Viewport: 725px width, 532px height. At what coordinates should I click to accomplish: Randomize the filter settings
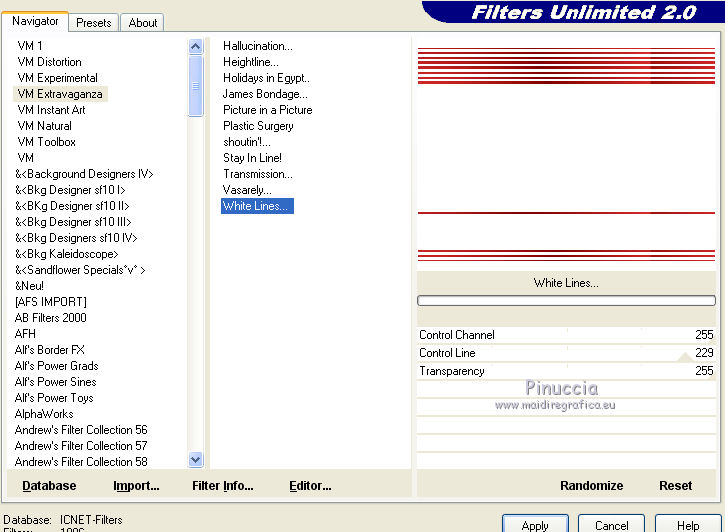(591, 485)
